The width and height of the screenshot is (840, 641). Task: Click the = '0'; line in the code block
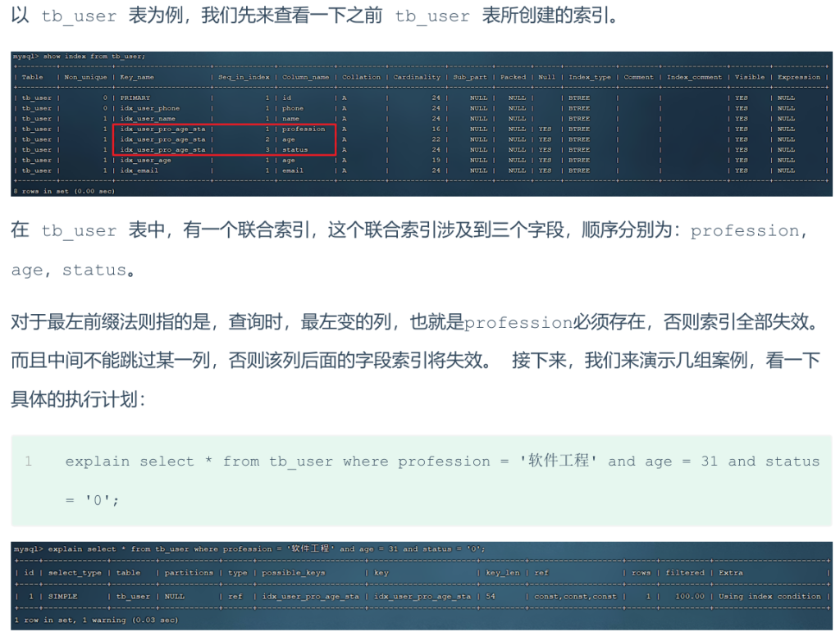[92, 500]
